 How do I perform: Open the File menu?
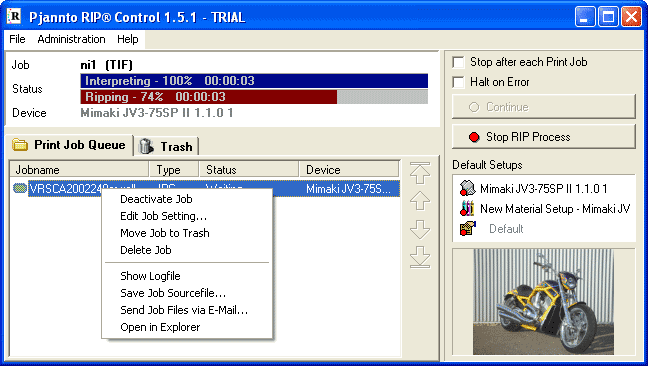coord(17,39)
